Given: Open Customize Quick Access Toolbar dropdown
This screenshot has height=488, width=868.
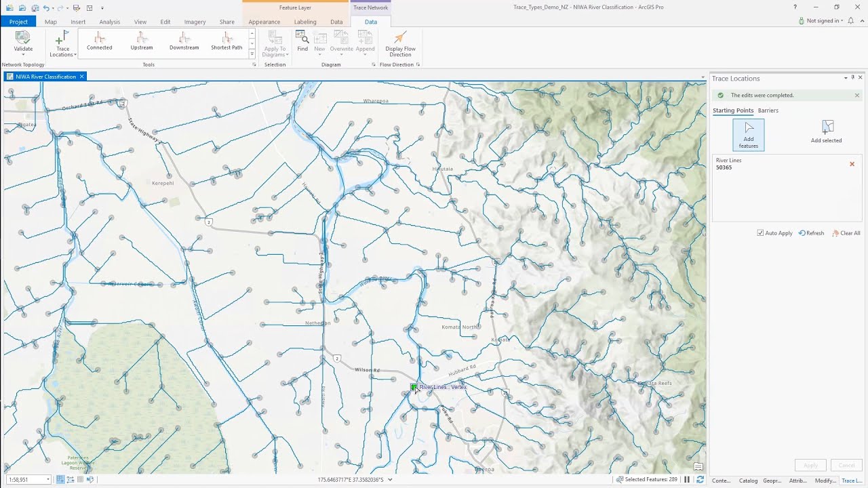Looking at the screenshot, I should pos(102,8).
